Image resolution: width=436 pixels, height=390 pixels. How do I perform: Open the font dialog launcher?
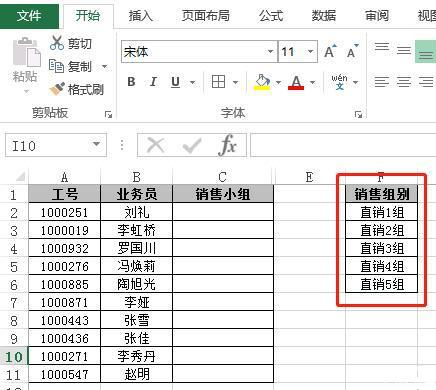(x=358, y=115)
